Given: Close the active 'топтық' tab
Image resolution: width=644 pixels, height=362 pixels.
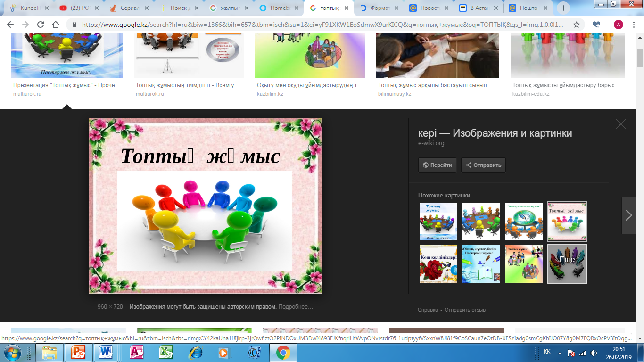Looking at the screenshot, I should (347, 8).
